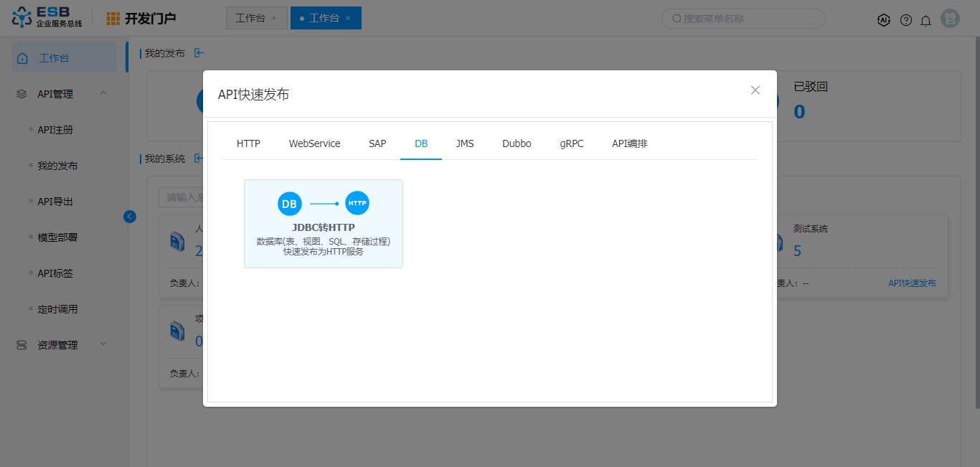The image size is (980, 467).
Task: Select the JMS tab
Action: (x=465, y=143)
